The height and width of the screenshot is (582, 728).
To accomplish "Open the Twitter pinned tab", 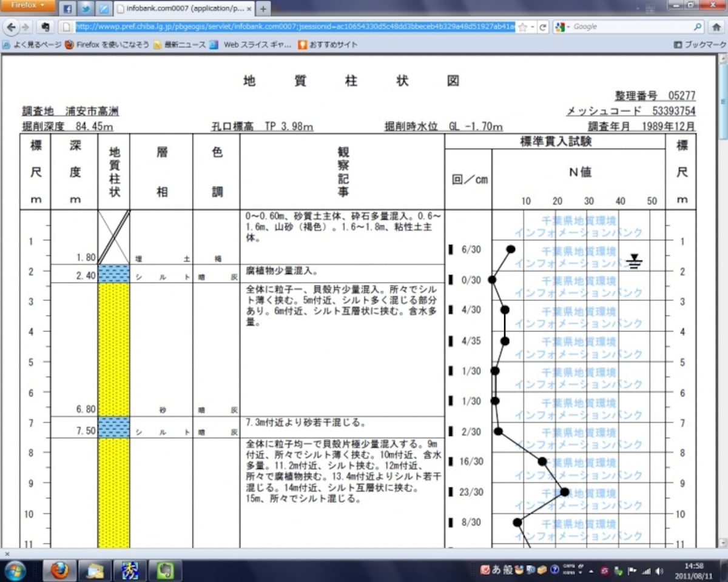I will [86, 9].
